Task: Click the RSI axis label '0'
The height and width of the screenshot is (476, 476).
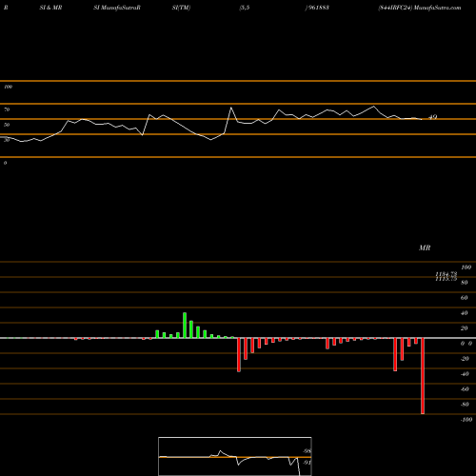Action: click(x=5, y=163)
